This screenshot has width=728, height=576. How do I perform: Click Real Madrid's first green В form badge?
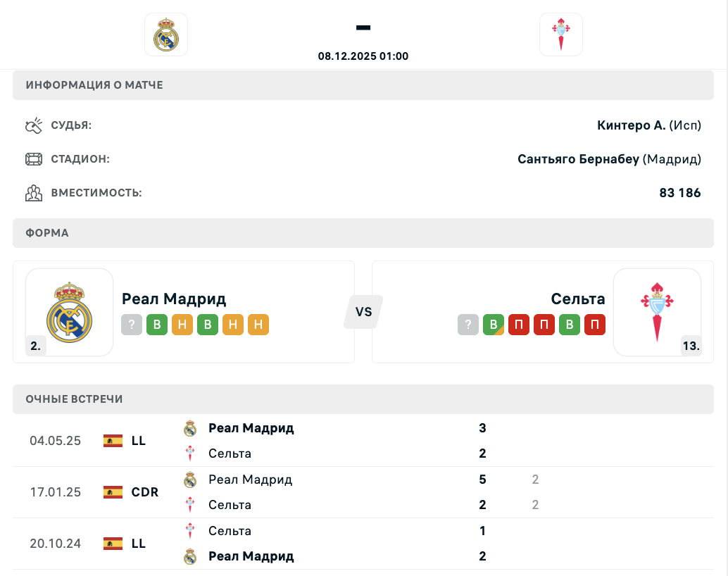157,325
